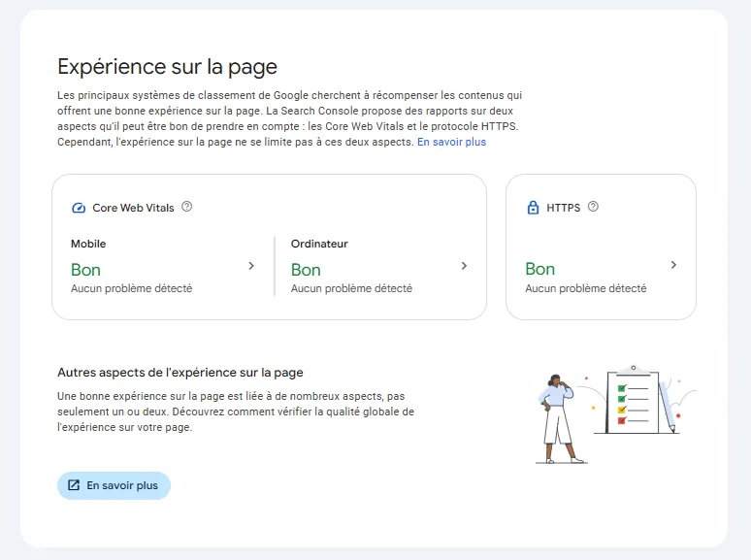The width and height of the screenshot is (751, 560).
Task: Click 'Aucun problème détecté' under HTTPS
Action: 586,288
